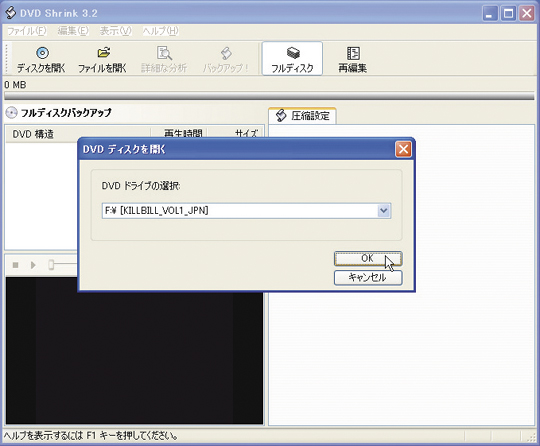Select the F:¥ [KILLBILL_VOL1_JPN] drive field
Image resolution: width=540 pixels, height=446 pixels.
246,210
